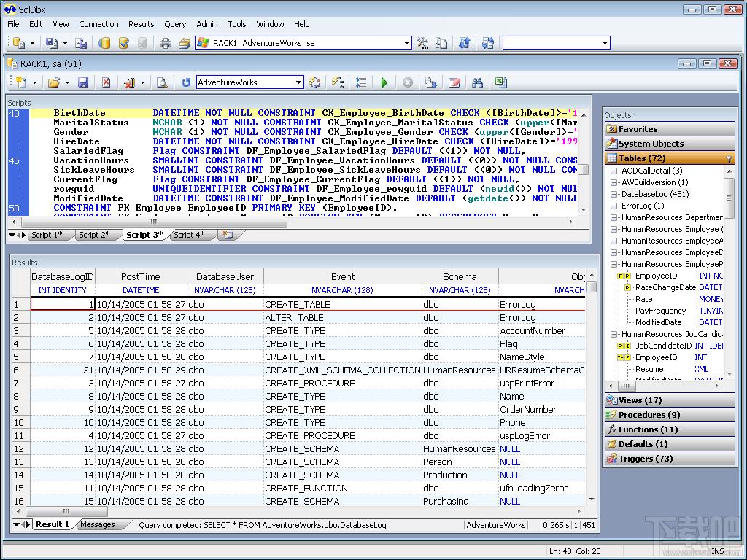Click the red checkmark page icon

(454, 82)
